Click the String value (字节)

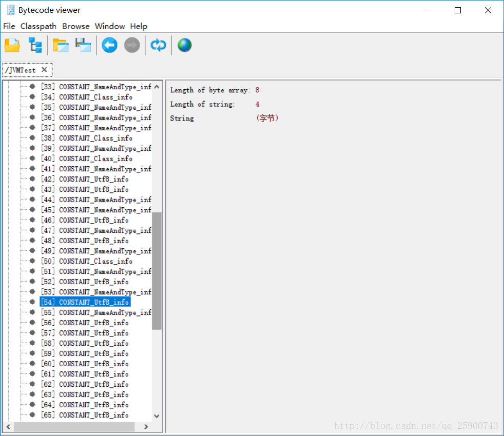pos(267,118)
